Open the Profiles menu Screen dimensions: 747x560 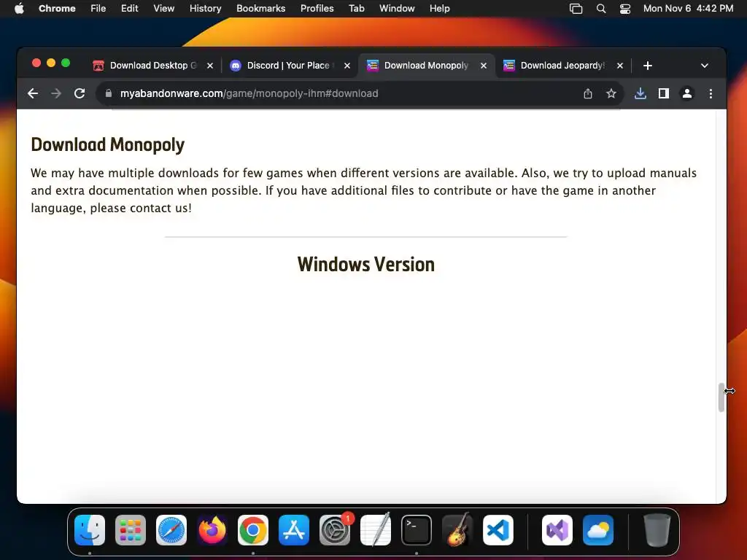click(317, 9)
